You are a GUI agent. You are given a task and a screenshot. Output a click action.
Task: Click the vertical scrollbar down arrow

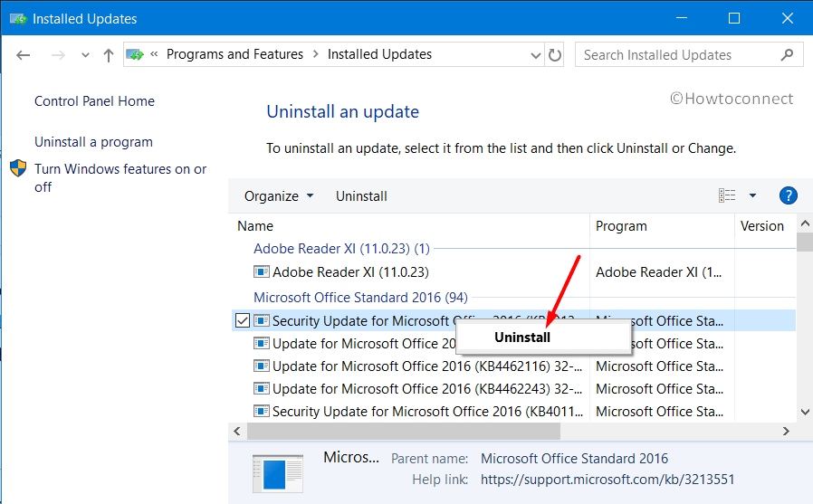click(x=805, y=413)
